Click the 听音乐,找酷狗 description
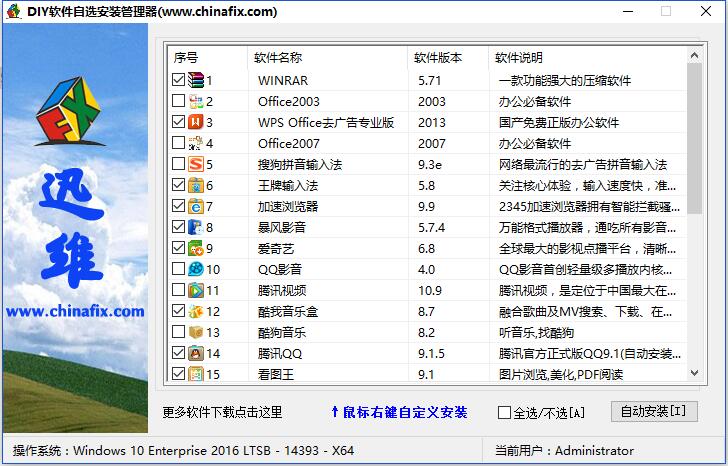This screenshot has width=728, height=466. (536, 332)
